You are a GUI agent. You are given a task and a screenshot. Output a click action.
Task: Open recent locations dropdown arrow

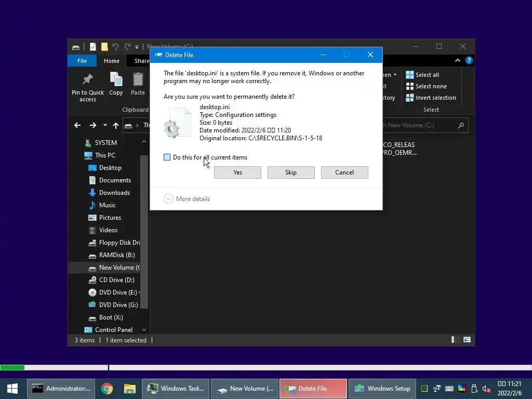105,125
